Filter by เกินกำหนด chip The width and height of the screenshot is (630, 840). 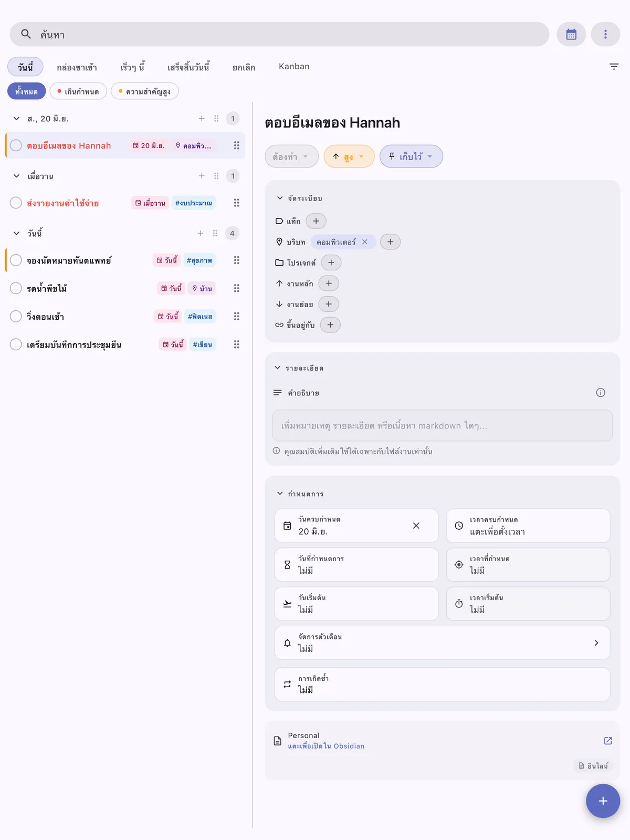click(78, 91)
